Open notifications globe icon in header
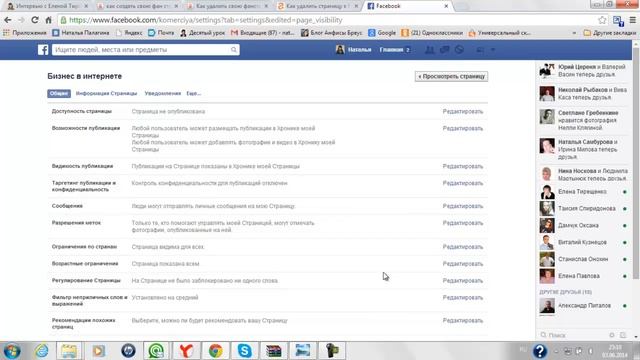 point(459,50)
